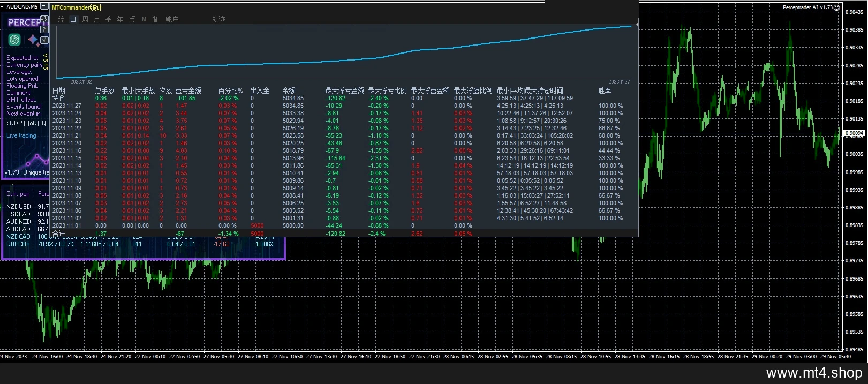Viewport: 868px width, 384px height.
Task: Click the 胜率 column header
Action: [605, 91]
